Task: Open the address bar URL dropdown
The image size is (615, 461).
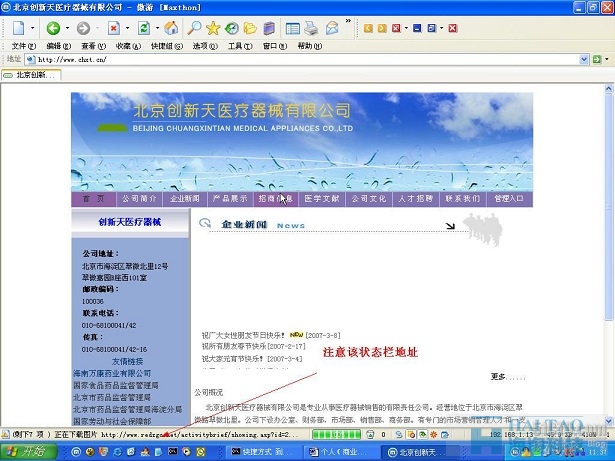Action: coord(584,59)
